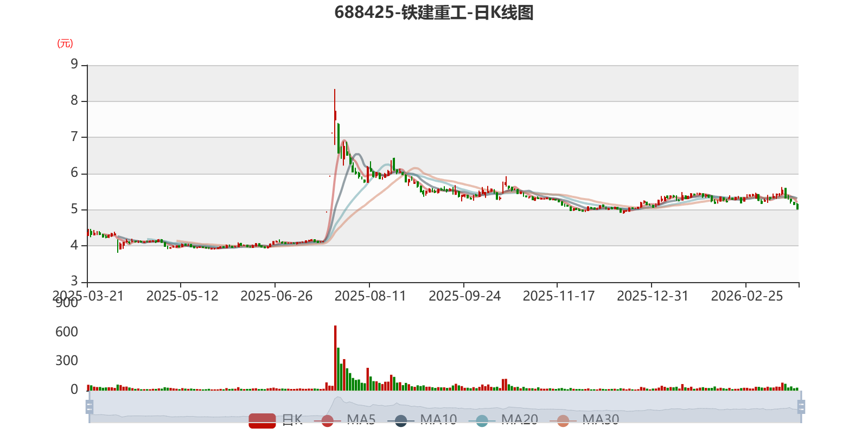The width and height of the screenshot is (868, 434).
Task: Click price axis label 9
Action: (x=74, y=65)
